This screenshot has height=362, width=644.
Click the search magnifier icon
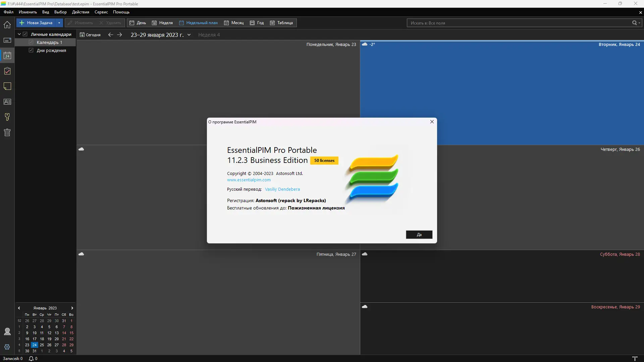tap(634, 23)
